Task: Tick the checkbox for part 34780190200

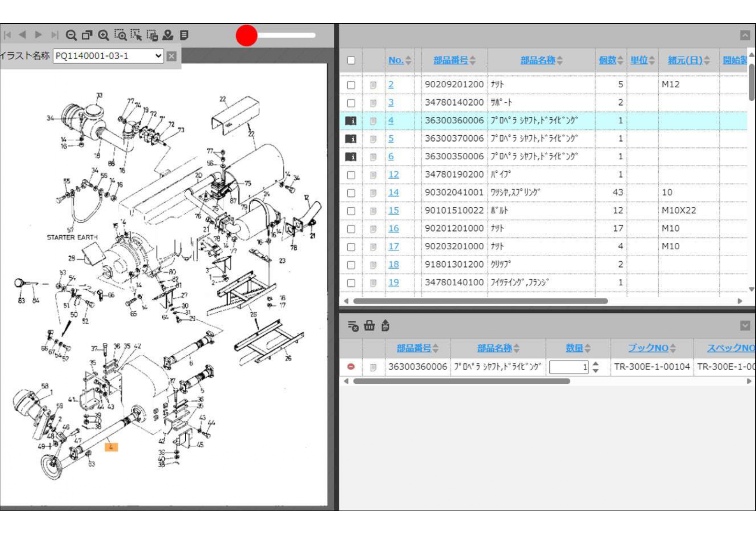Action: click(x=351, y=175)
